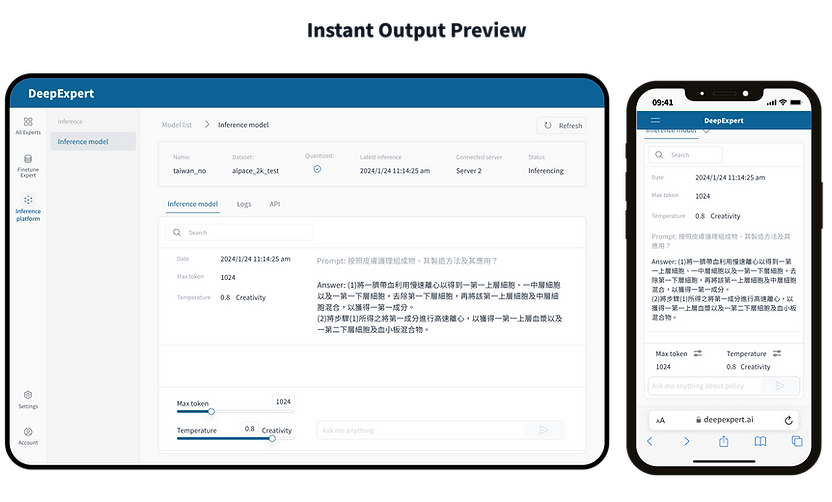Screen dimensions: 832x502
Task: Open Inference platform in the tablet sidebar
Action: click(28, 208)
